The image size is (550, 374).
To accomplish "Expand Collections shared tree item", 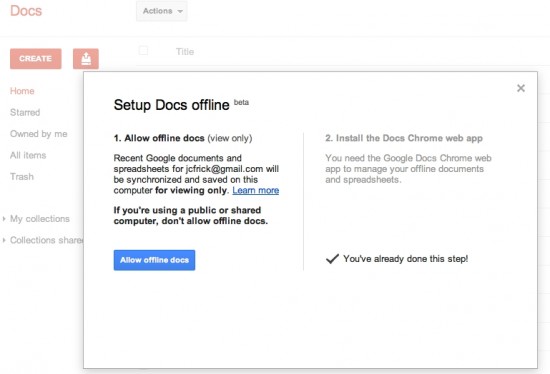I will click(x=4, y=240).
